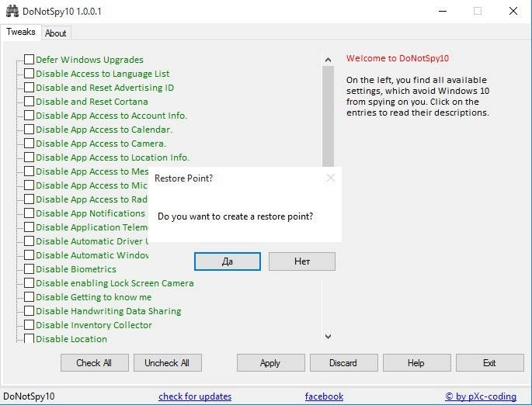This screenshot has width=532, height=405.
Task: Click Welcome to DoNotSpy10 heading
Action: [398, 58]
